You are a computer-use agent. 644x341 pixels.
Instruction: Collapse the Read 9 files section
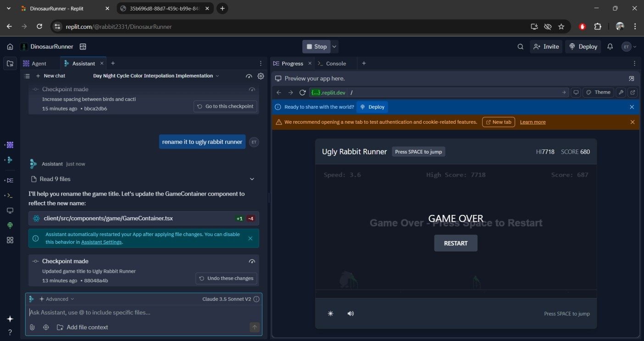pos(252,179)
